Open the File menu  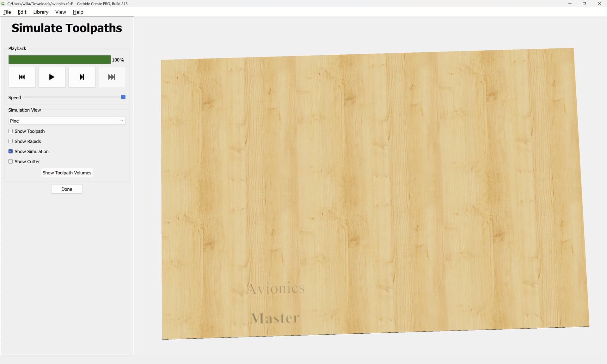7,12
